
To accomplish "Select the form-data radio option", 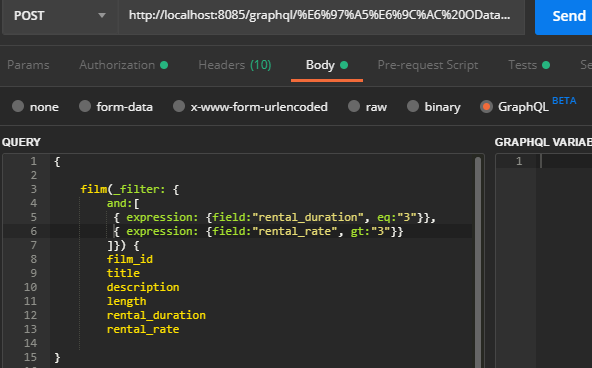I will (85, 106).
